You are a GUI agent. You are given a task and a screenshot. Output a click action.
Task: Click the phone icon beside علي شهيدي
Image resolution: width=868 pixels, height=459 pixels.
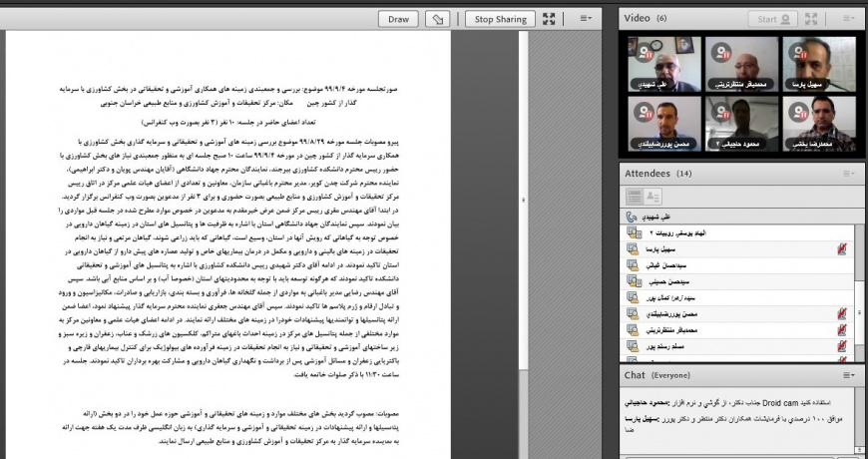[x=632, y=217]
